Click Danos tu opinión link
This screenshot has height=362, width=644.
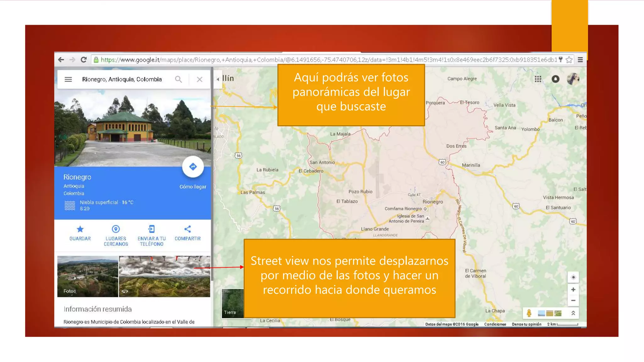pyautogui.click(x=527, y=324)
